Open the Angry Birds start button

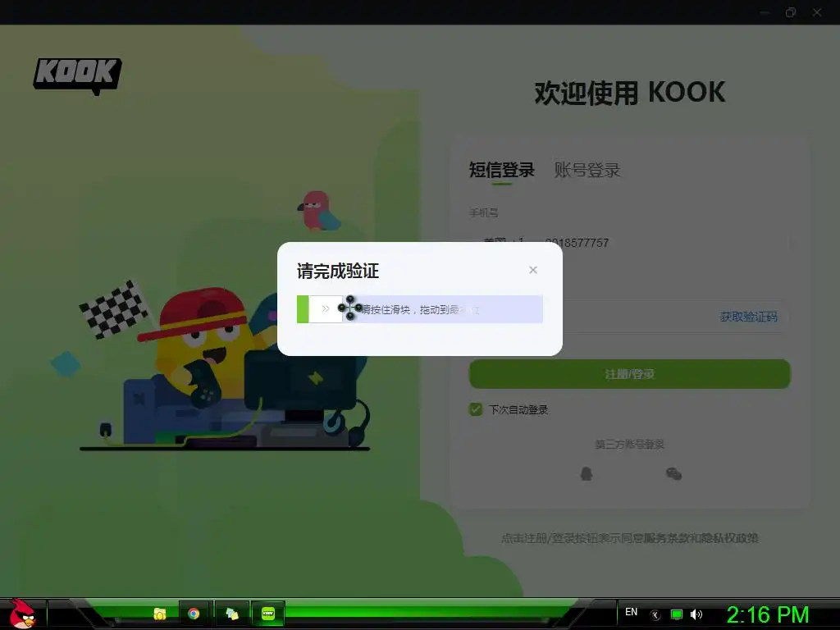(x=22, y=614)
